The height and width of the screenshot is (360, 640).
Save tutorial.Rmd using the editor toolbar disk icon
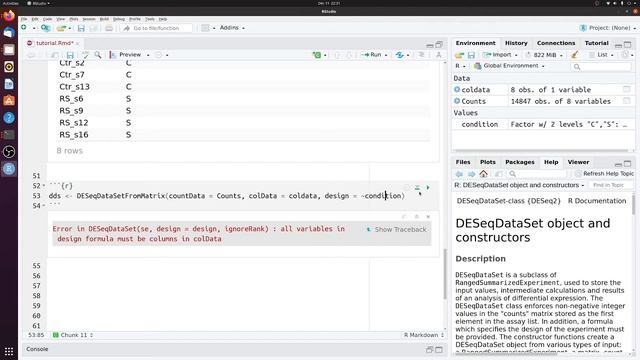70,55
